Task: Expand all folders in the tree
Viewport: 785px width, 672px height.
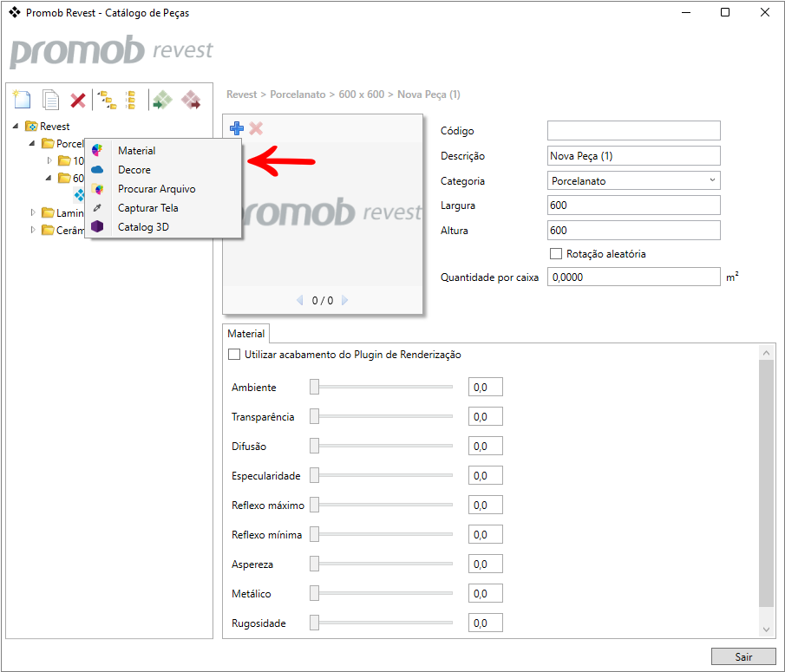Action: coord(107,100)
